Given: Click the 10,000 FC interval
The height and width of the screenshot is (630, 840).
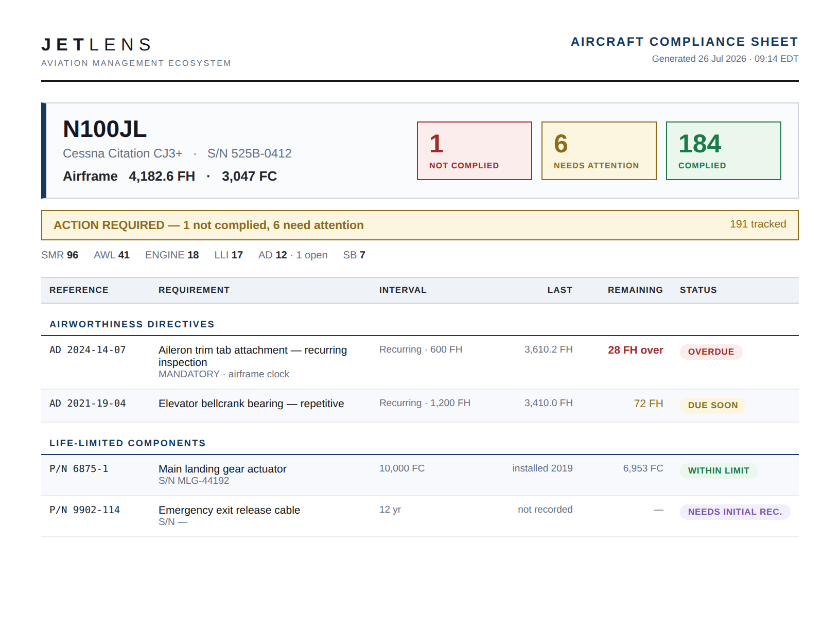Looking at the screenshot, I should pyautogui.click(x=402, y=468).
